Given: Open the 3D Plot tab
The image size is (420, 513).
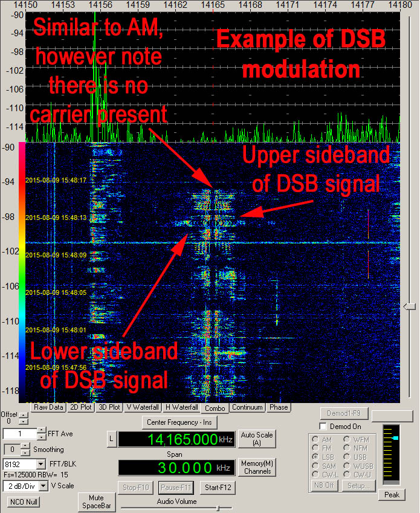Looking at the screenshot, I should click(x=109, y=407).
